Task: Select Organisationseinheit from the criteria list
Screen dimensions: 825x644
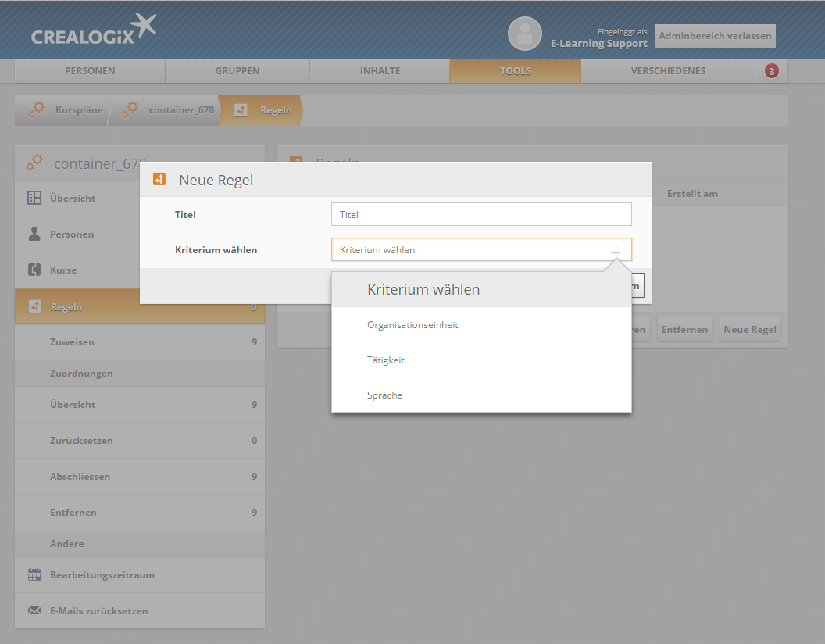Action: click(x=481, y=324)
